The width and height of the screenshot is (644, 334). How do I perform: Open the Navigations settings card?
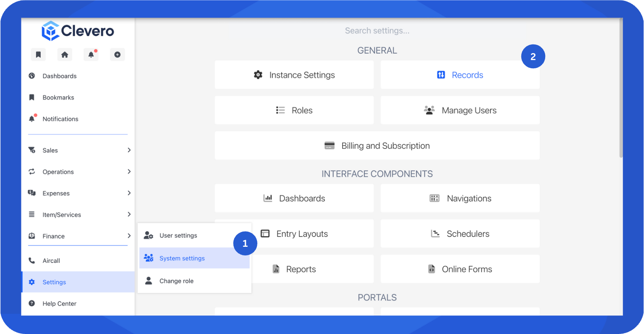click(x=460, y=198)
